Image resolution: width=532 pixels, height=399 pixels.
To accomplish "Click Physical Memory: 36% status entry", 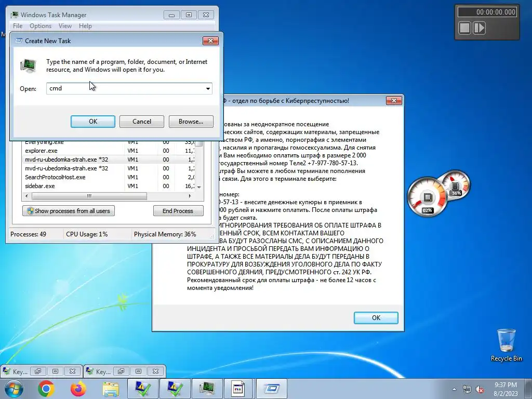I will (x=165, y=234).
